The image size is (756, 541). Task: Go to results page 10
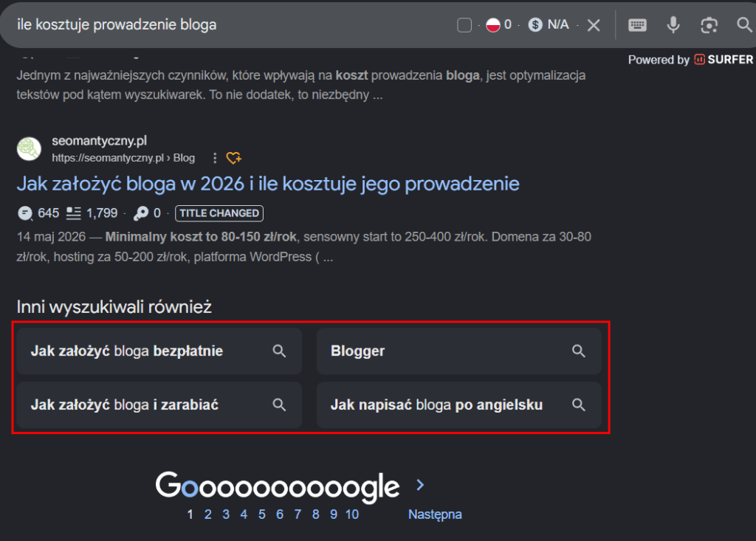352,514
